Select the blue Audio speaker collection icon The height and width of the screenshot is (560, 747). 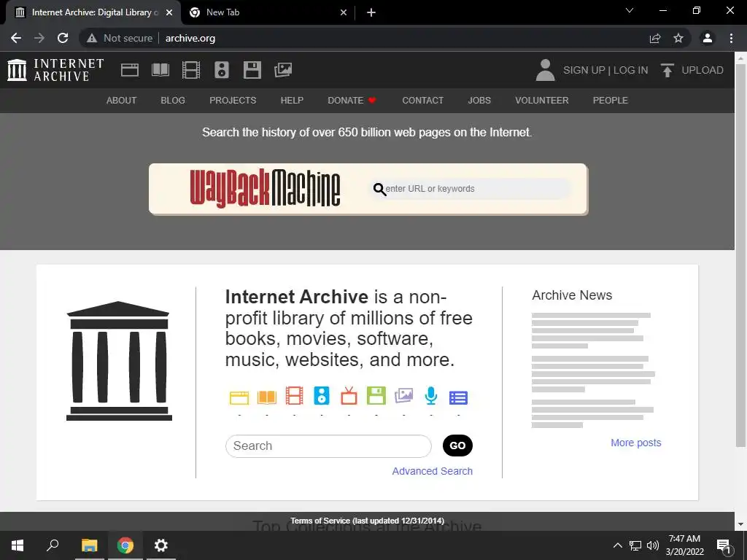322,396
